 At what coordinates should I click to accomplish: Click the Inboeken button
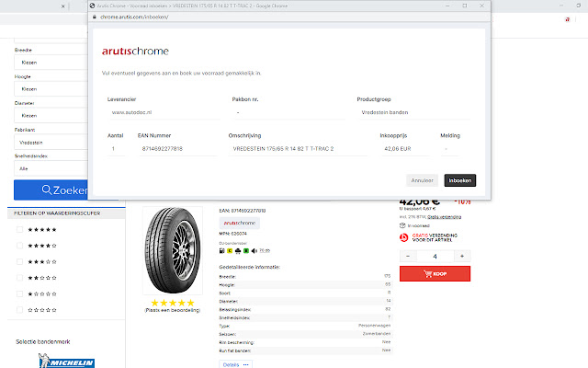point(459,180)
